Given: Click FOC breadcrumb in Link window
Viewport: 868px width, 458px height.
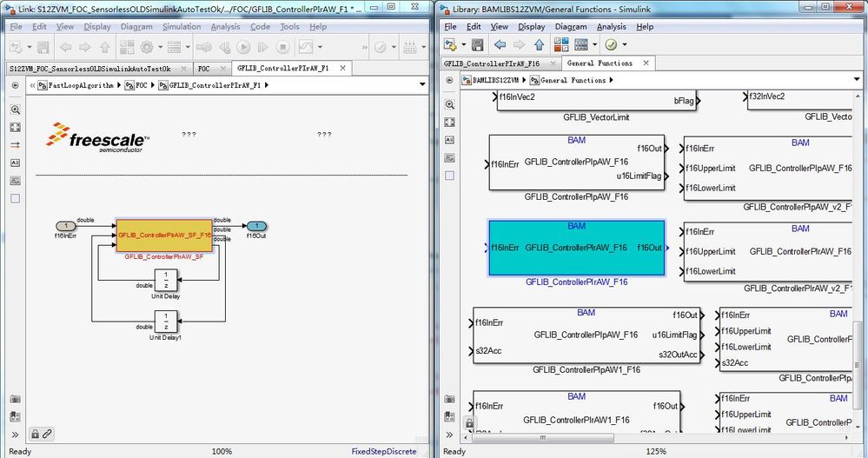Looking at the screenshot, I should pos(141,85).
